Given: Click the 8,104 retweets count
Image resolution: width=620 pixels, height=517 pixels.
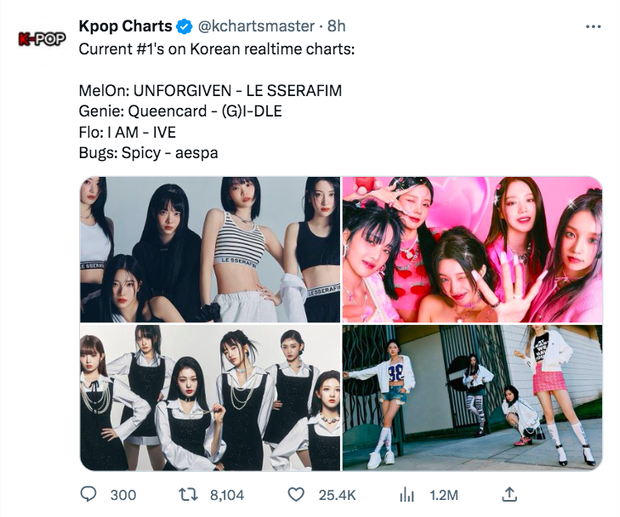Looking at the screenshot, I should point(228,494).
